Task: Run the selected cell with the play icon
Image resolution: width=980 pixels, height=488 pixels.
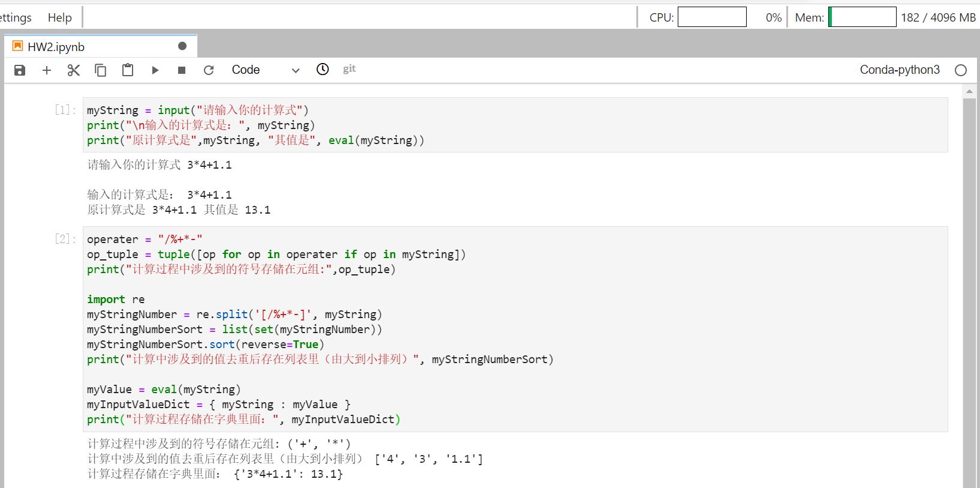Action: (x=155, y=70)
